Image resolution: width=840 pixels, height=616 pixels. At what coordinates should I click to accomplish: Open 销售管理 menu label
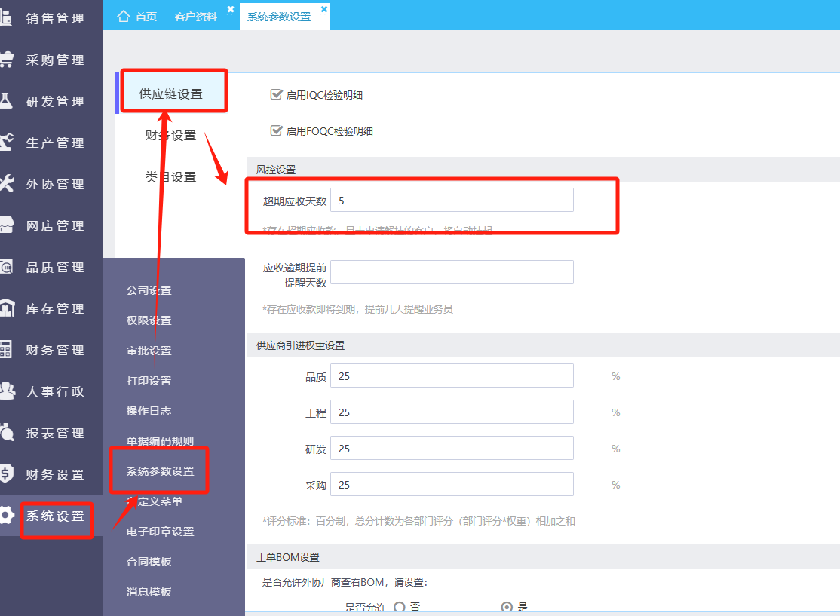click(x=55, y=18)
